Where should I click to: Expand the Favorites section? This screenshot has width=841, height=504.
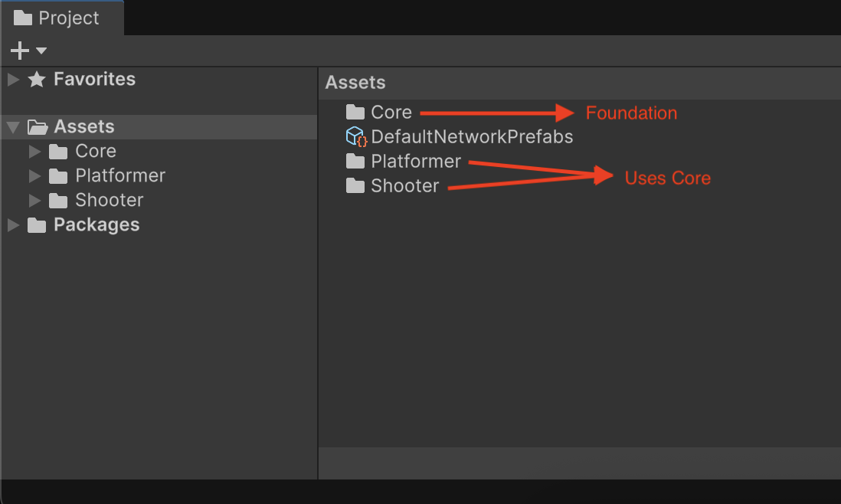coord(12,78)
